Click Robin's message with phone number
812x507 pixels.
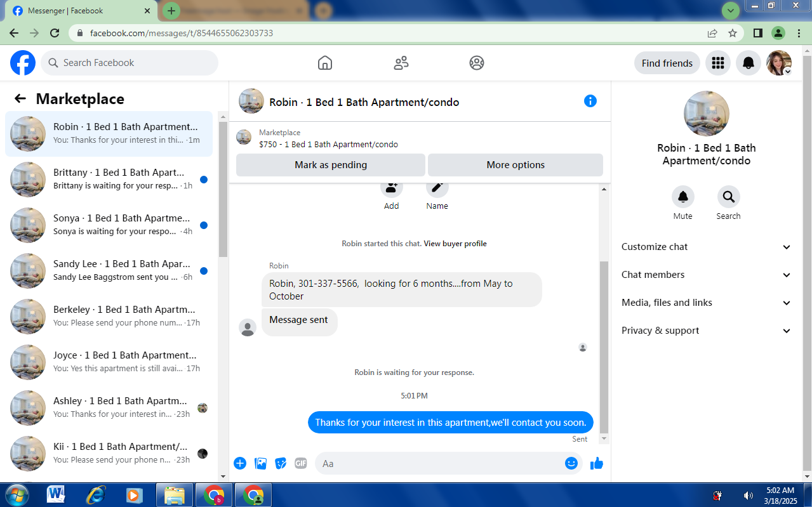pos(402,290)
